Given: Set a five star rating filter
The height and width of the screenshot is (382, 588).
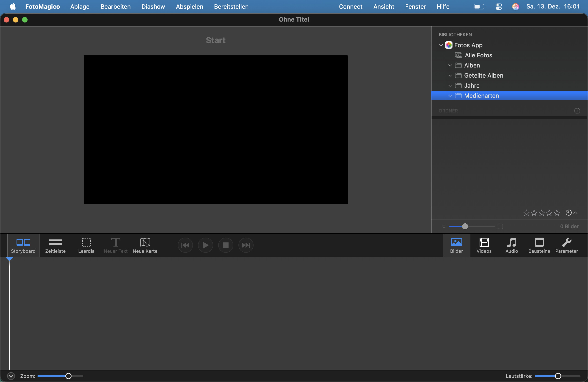Looking at the screenshot, I should click(x=557, y=213).
